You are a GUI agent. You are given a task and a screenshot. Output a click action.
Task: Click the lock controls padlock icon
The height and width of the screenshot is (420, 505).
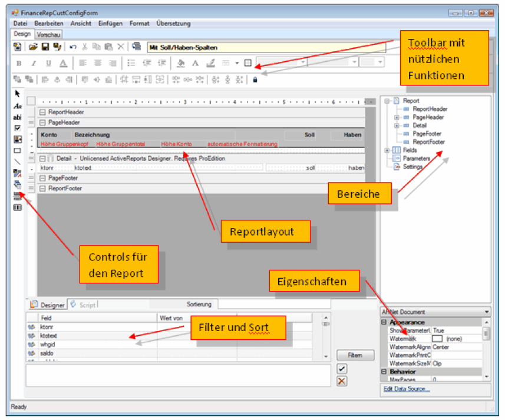pyautogui.click(x=255, y=80)
